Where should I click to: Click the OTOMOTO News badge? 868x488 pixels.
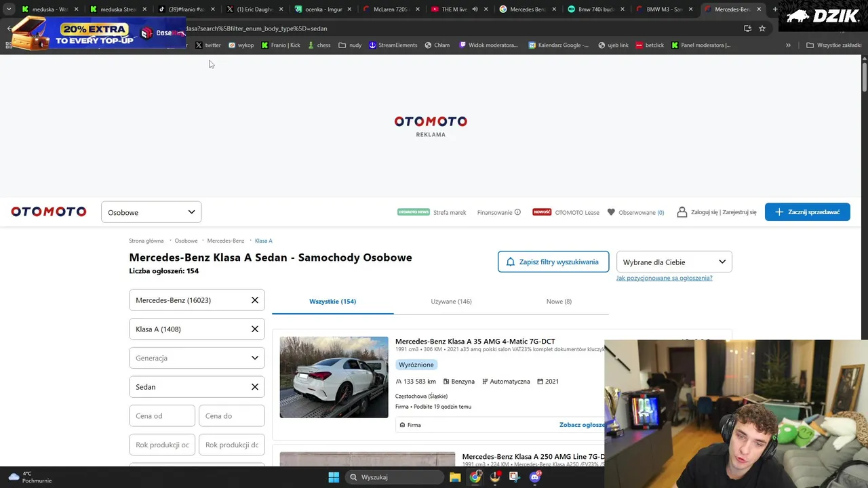(x=414, y=212)
